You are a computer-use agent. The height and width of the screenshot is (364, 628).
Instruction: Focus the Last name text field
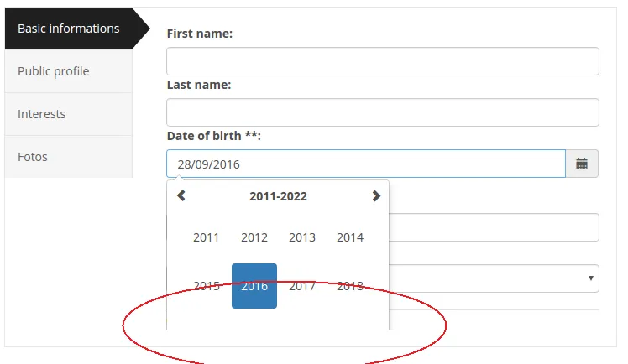coord(382,112)
